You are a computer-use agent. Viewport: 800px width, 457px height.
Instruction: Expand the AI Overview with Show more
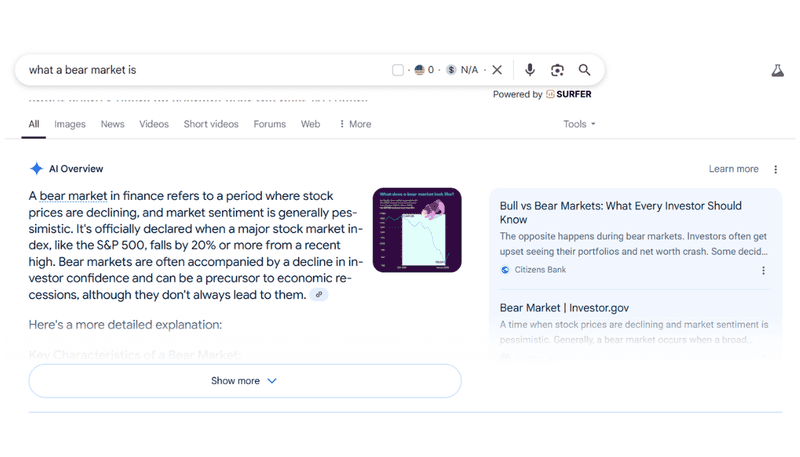coord(245,381)
